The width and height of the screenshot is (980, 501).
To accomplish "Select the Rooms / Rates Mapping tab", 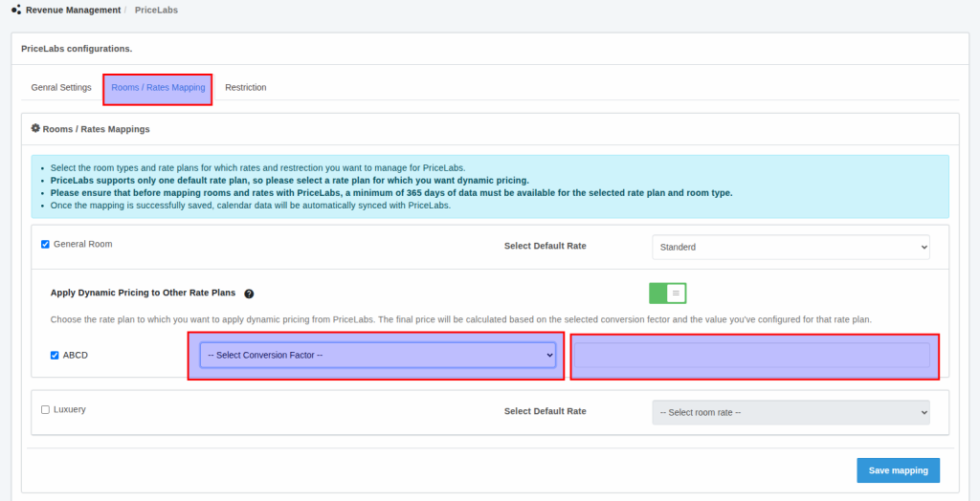I will (x=158, y=88).
